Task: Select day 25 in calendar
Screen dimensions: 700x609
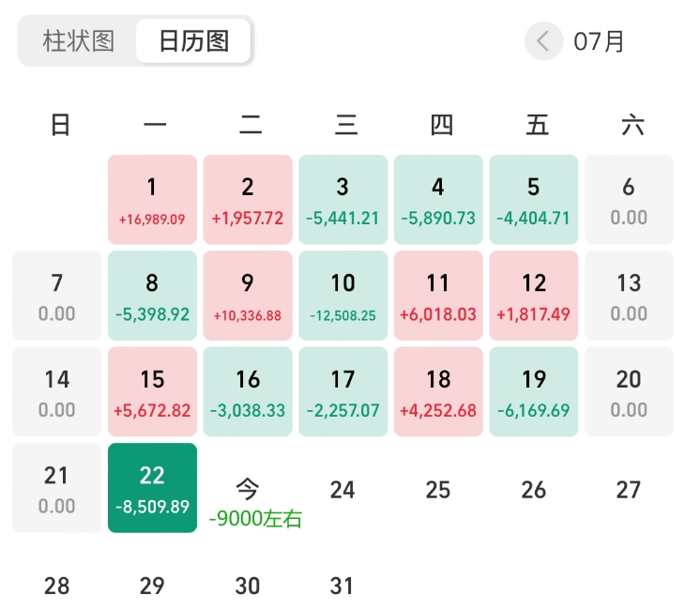Action: 438,490
